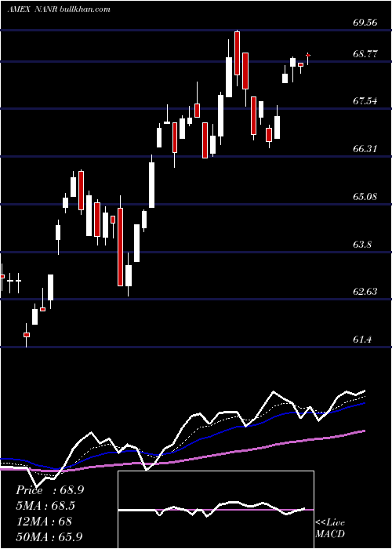
Task: Click the tallest red candle at the chart peak
Action: pyautogui.click(x=238, y=53)
